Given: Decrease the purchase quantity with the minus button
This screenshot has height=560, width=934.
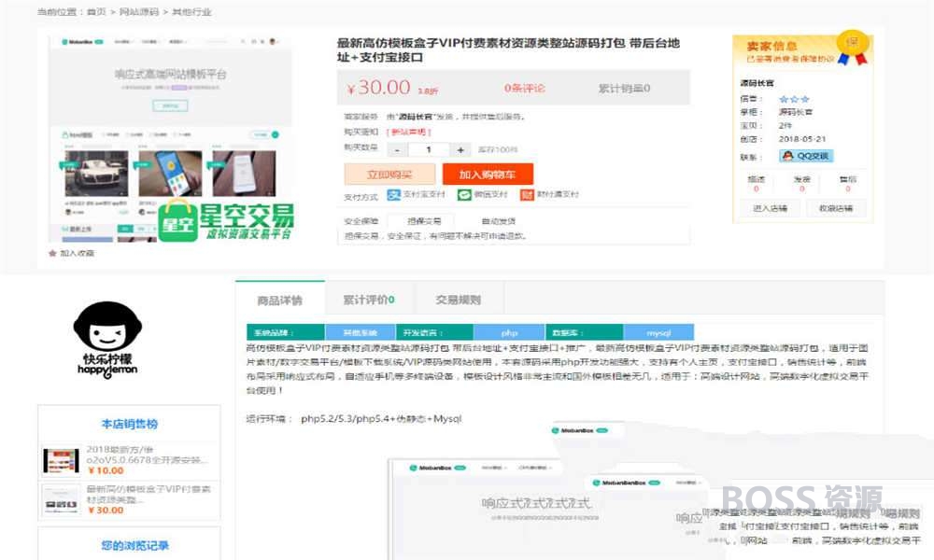Looking at the screenshot, I should 397,150.
